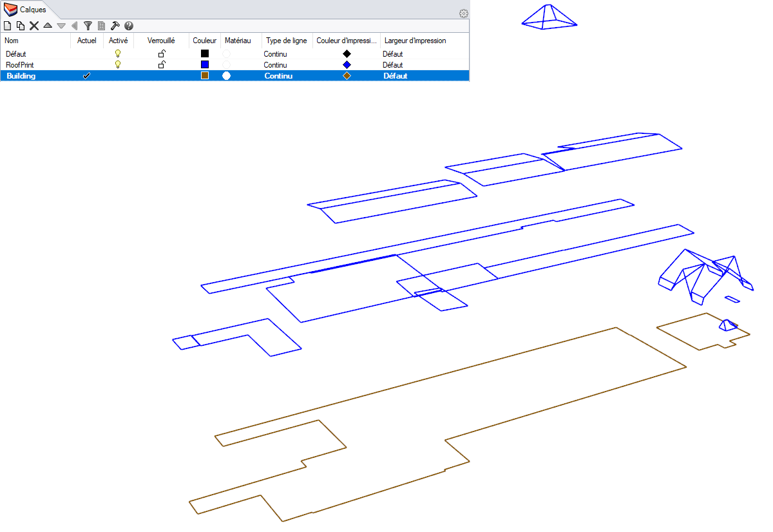The height and width of the screenshot is (532, 773).
Task: Click the Type de ligne column header
Action: (x=287, y=41)
